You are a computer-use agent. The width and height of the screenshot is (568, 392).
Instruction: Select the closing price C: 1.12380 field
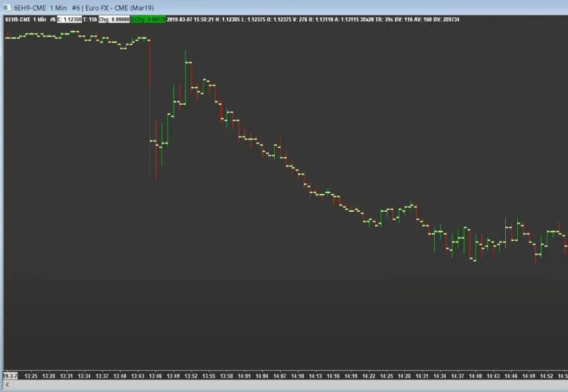[x=69, y=20]
